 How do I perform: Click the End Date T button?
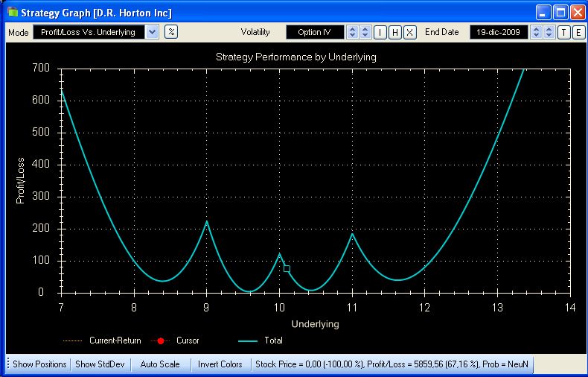[564, 32]
